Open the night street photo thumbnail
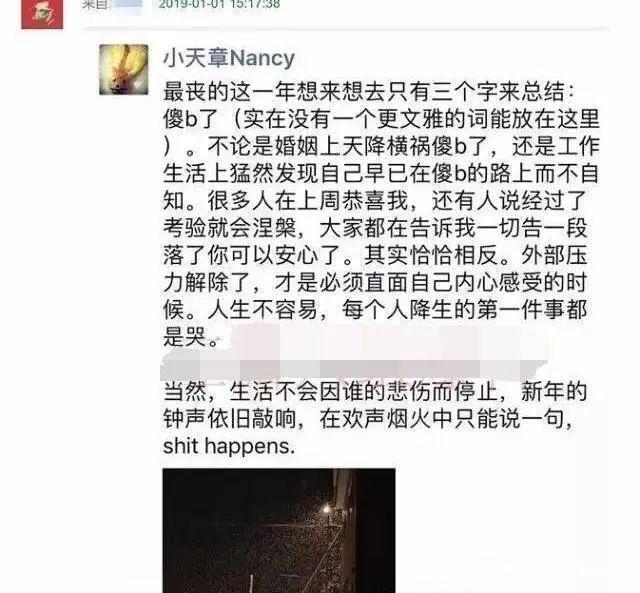Image resolution: width=640 pixels, height=593 pixels. coord(279,531)
